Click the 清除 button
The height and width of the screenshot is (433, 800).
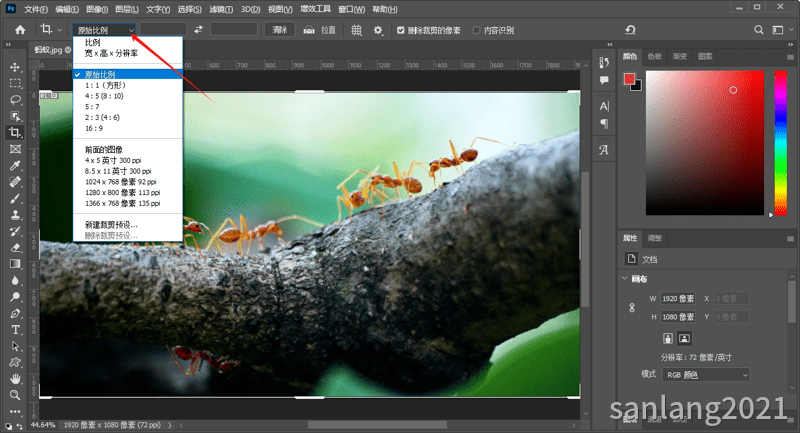pos(280,30)
